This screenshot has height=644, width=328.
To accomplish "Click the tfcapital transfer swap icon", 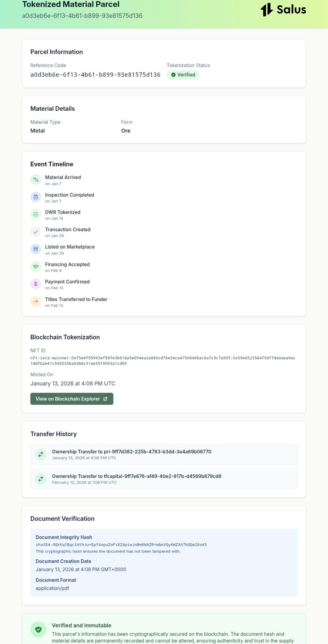I will tap(41, 479).
